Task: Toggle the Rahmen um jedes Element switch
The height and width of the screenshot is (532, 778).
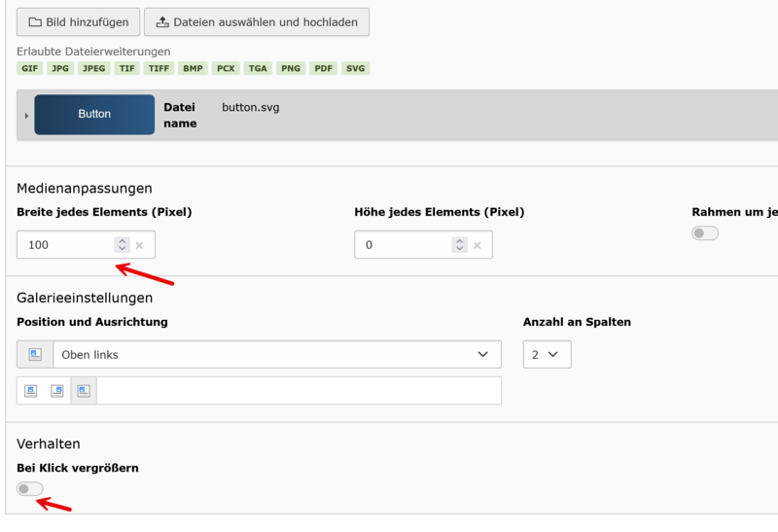Action: [x=705, y=233]
